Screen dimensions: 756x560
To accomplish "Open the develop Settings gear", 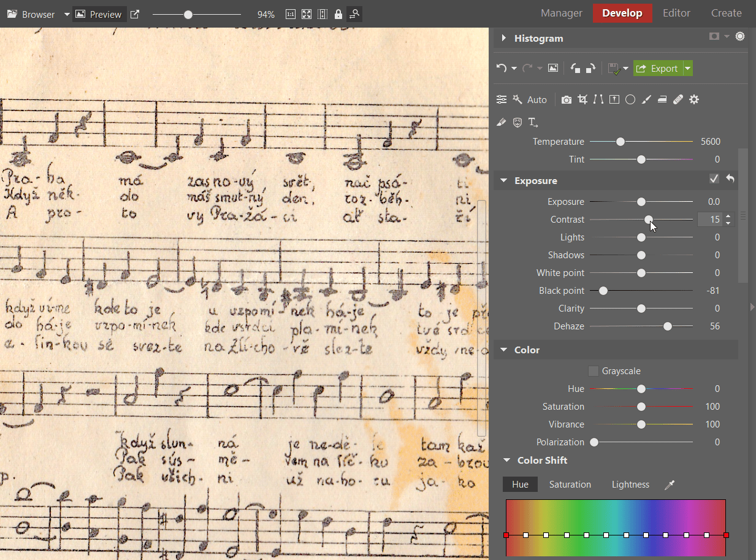I will pos(694,99).
